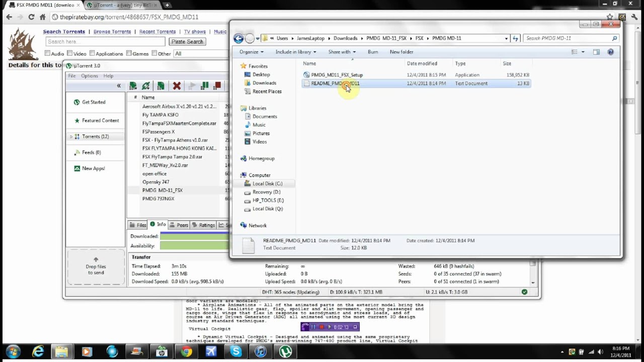This screenshot has width=644, height=362.
Task: Click the Availability bar in uTorrent
Action: (x=195, y=246)
